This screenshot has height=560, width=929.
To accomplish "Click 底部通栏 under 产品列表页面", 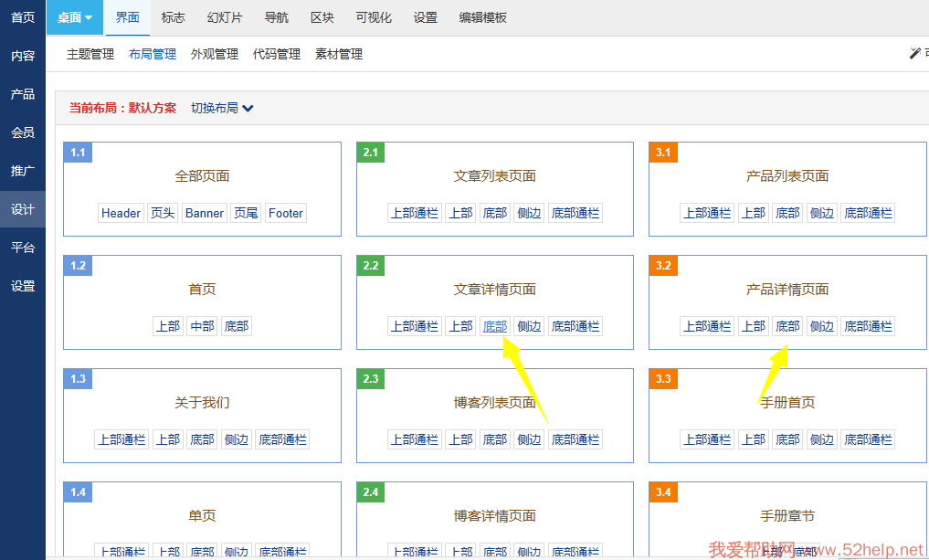I will [868, 213].
